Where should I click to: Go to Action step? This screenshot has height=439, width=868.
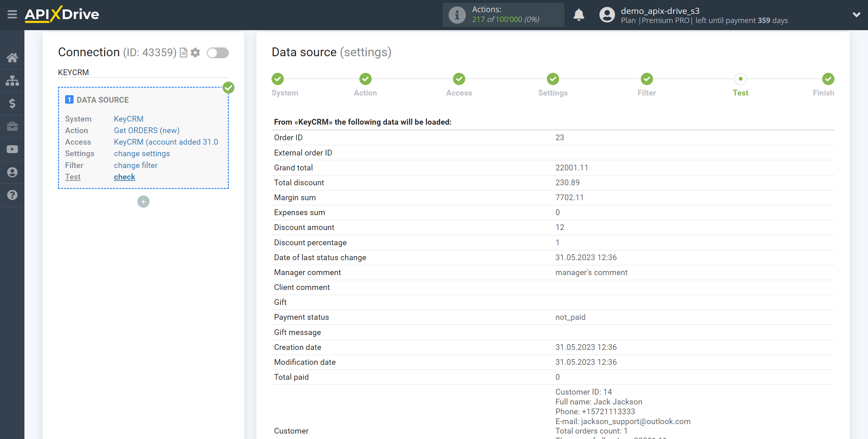365,93
